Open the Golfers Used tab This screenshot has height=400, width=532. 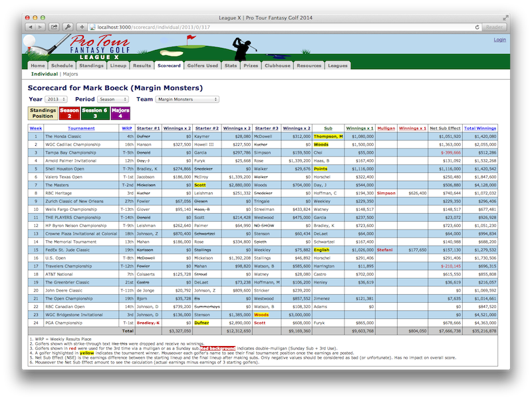click(202, 66)
